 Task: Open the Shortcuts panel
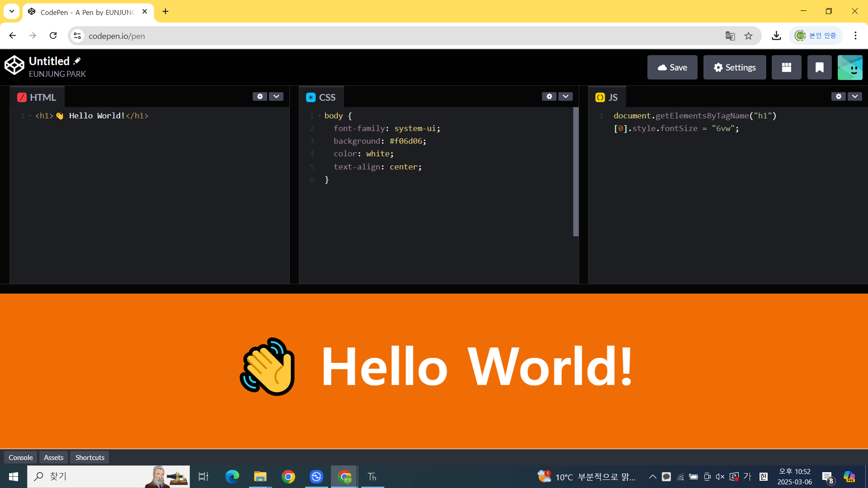click(x=90, y=457)
